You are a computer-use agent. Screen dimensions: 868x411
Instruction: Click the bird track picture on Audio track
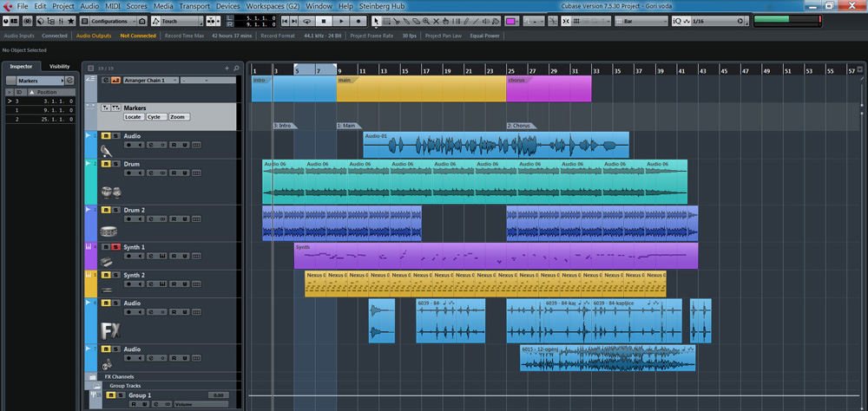tap(107, 151)
